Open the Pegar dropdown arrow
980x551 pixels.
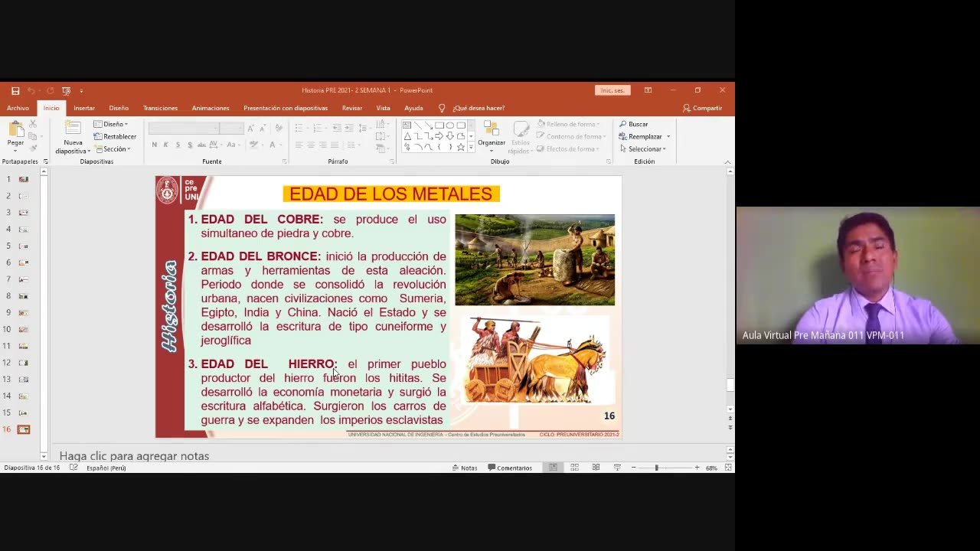[15, 150]
